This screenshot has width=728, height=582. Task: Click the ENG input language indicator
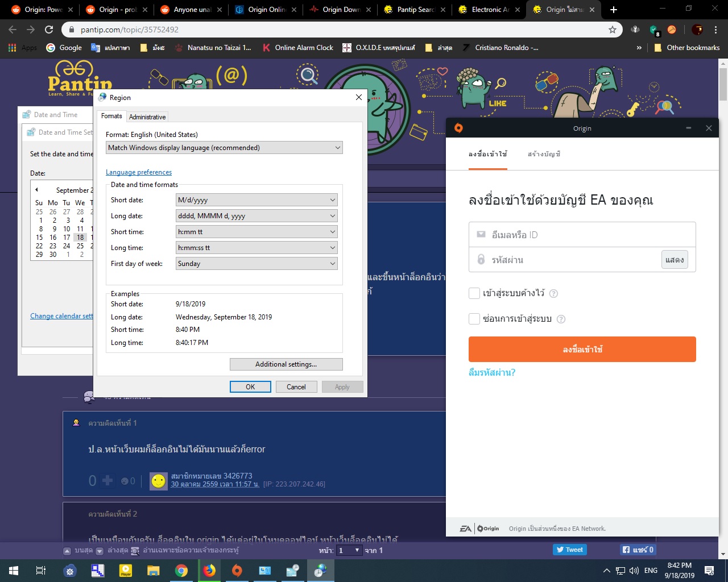tap(651, 571)
